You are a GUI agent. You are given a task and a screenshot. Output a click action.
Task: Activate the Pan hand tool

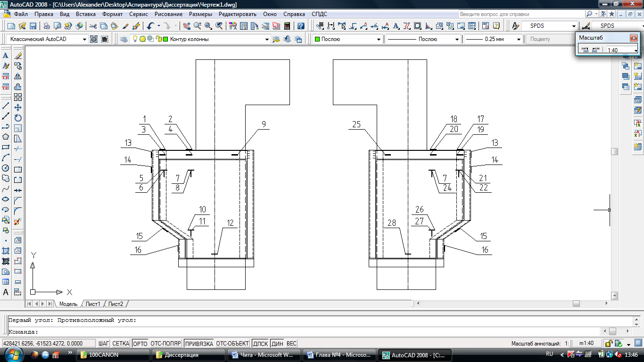[x=187, y=26]
